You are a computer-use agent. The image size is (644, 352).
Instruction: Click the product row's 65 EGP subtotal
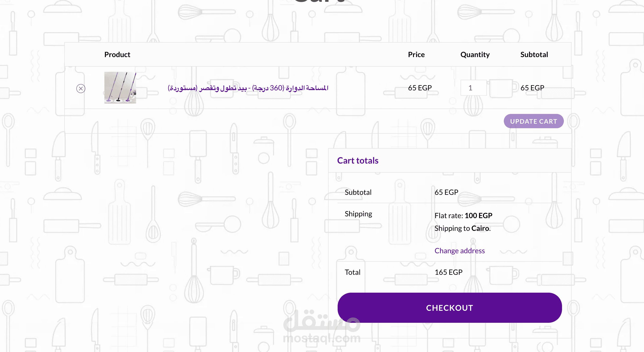[x=532, y=88]
